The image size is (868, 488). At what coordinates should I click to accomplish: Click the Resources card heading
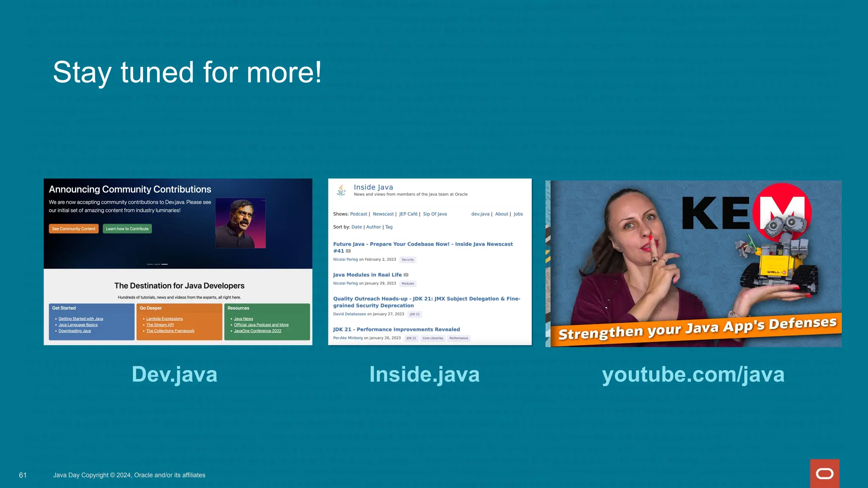(238, 308)
